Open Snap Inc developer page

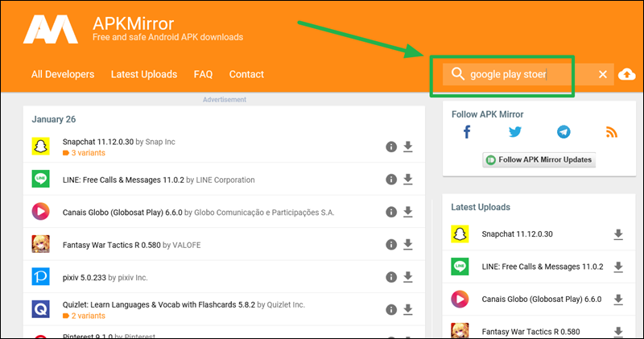[x=160, y=142]
